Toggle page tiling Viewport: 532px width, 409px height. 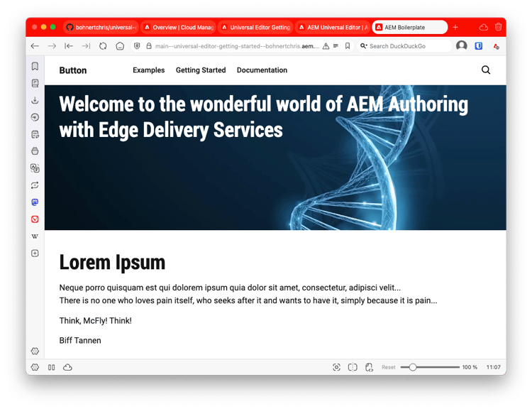point(353,367)
